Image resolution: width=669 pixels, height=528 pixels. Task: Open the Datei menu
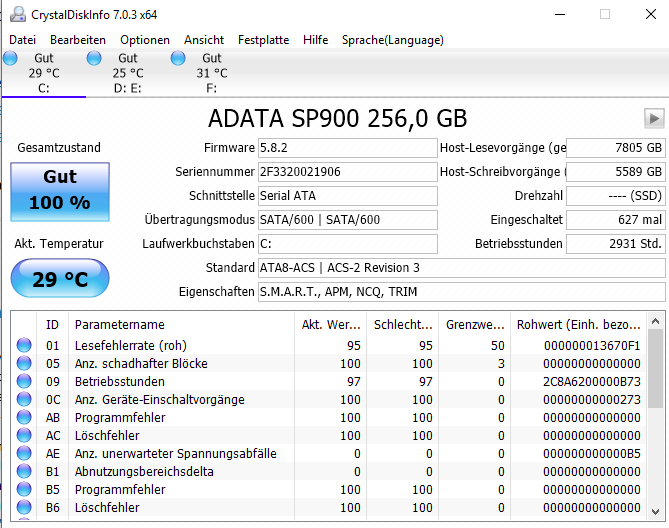point(23,40)
